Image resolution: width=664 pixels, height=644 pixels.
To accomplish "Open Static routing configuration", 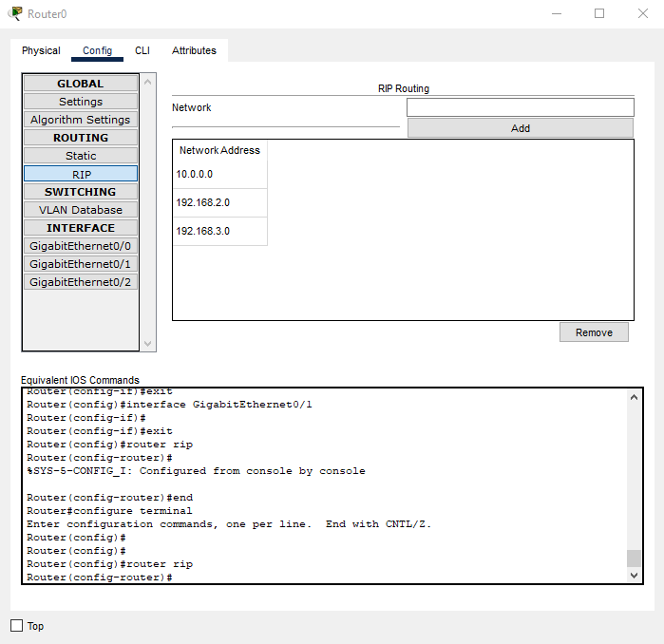I will pos(81,156).
